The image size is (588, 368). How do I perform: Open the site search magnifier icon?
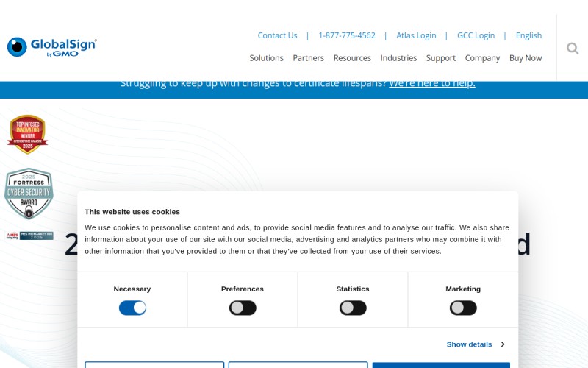point(573,48)
